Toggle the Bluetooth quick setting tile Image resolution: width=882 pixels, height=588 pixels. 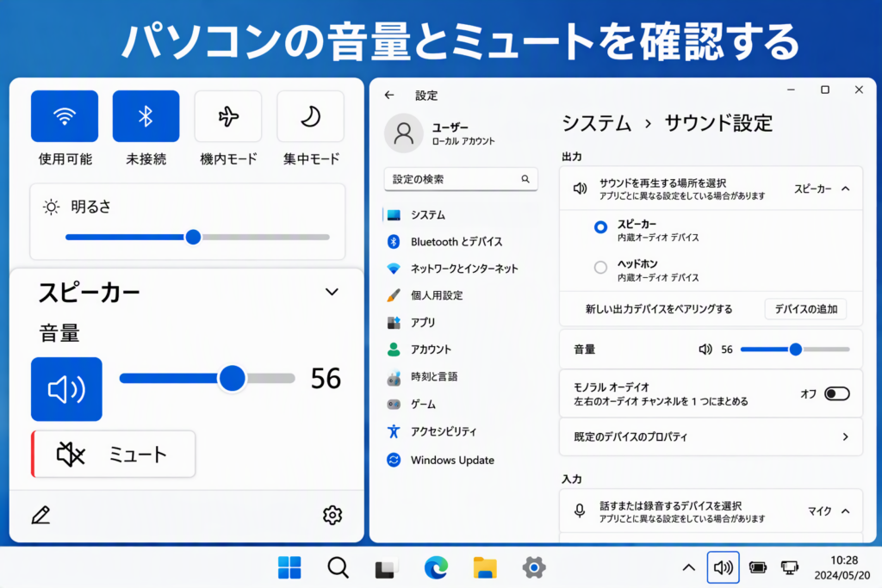(146, 116)
